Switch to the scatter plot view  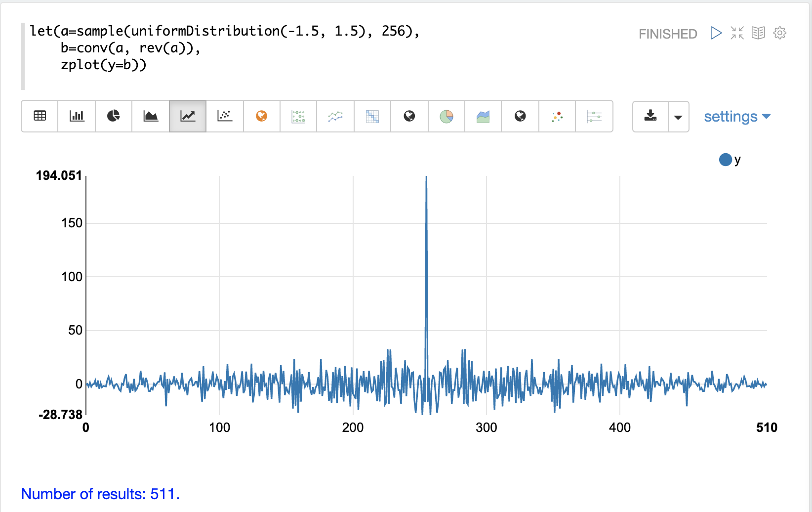click(224, 116)
